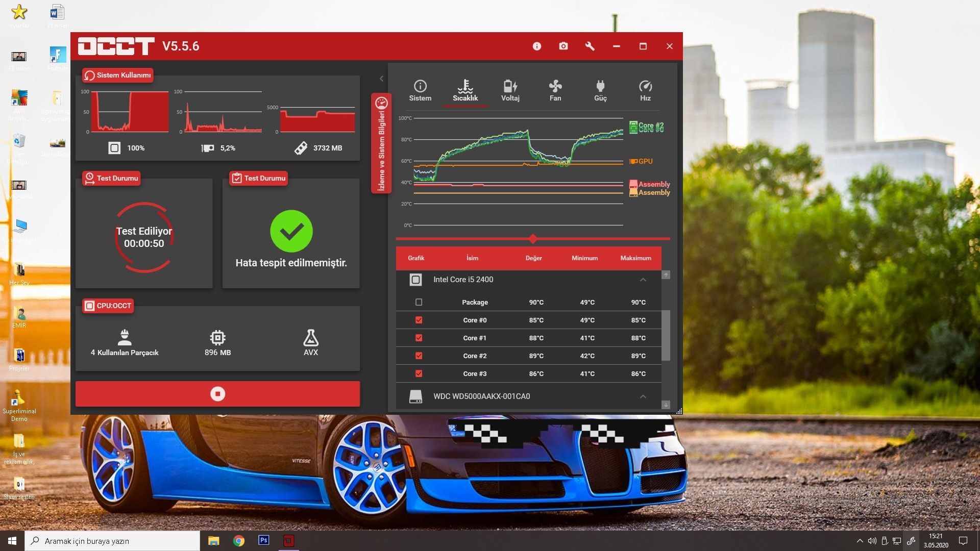Click the 896 MB memory chip icon

217,338
